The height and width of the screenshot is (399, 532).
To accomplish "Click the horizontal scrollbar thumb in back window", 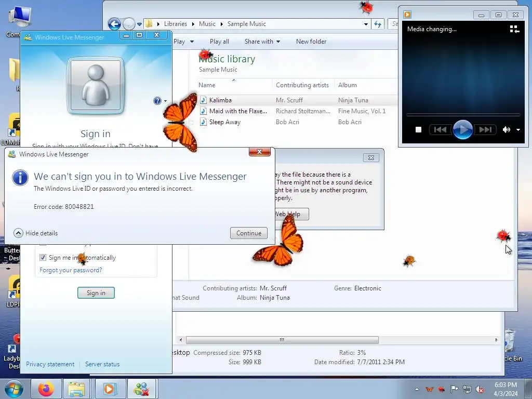I will [282, 340].
